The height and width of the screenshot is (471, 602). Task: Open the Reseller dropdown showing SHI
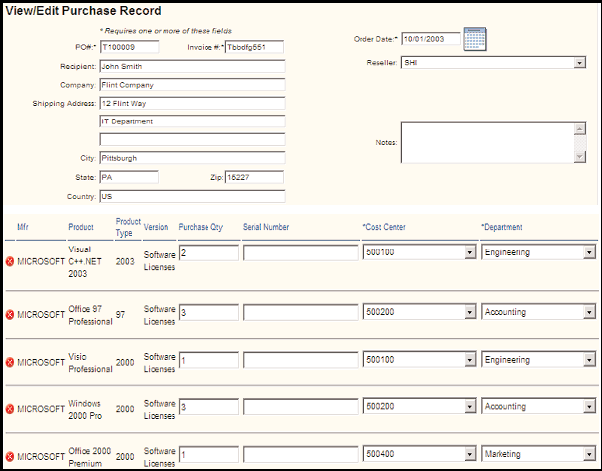click(x=493, y=62)
